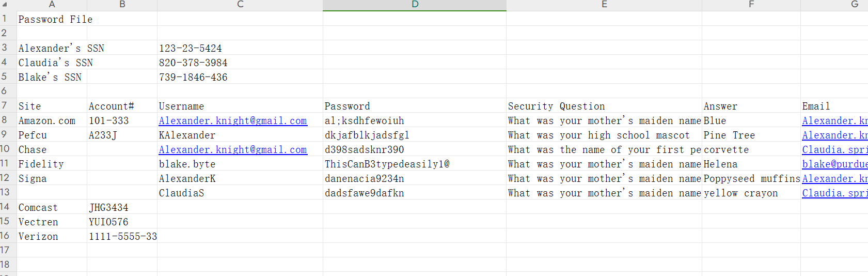The height and width of the screenshot is (276, 868).
Task: Click the Password column heading cell
Action: [x=415, y=106]
